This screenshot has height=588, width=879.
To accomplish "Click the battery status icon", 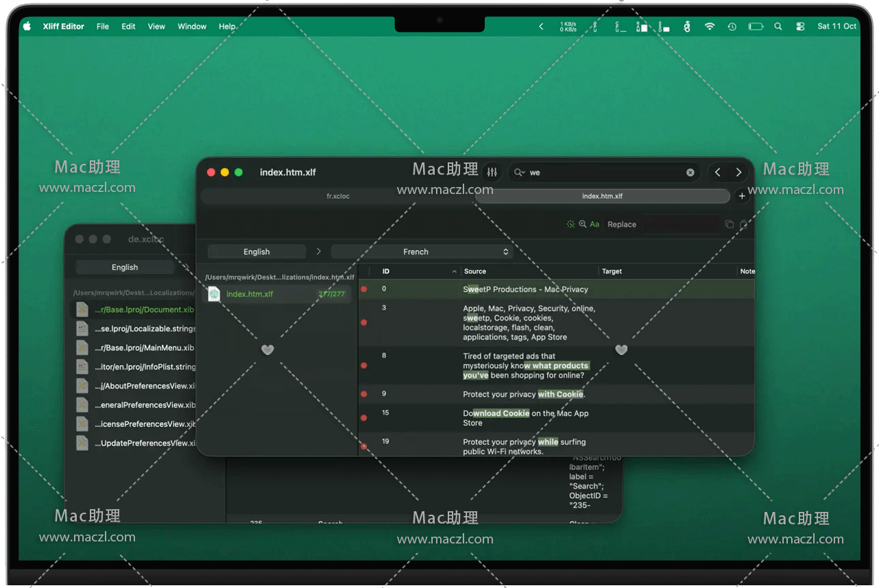I will pos(756,26).
